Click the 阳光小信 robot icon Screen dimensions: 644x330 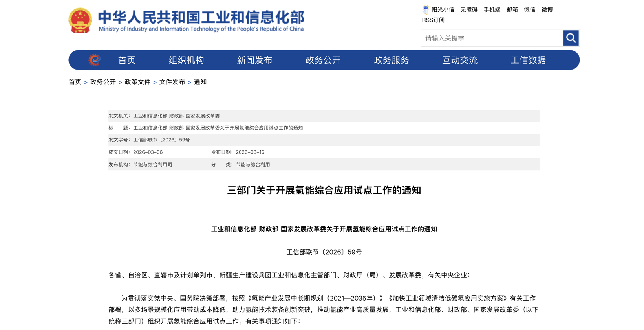426,9
